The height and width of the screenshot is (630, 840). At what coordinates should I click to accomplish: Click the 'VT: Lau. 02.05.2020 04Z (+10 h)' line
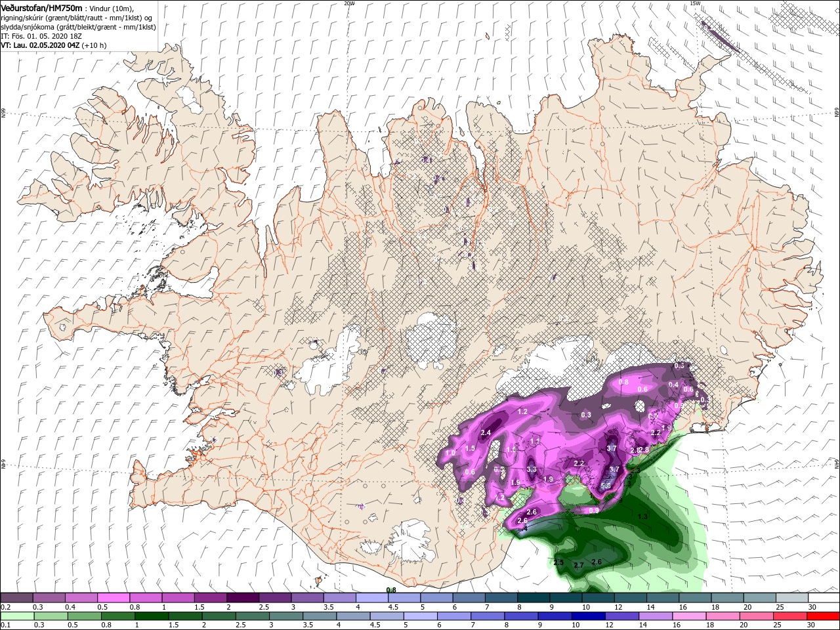[54, 45]
